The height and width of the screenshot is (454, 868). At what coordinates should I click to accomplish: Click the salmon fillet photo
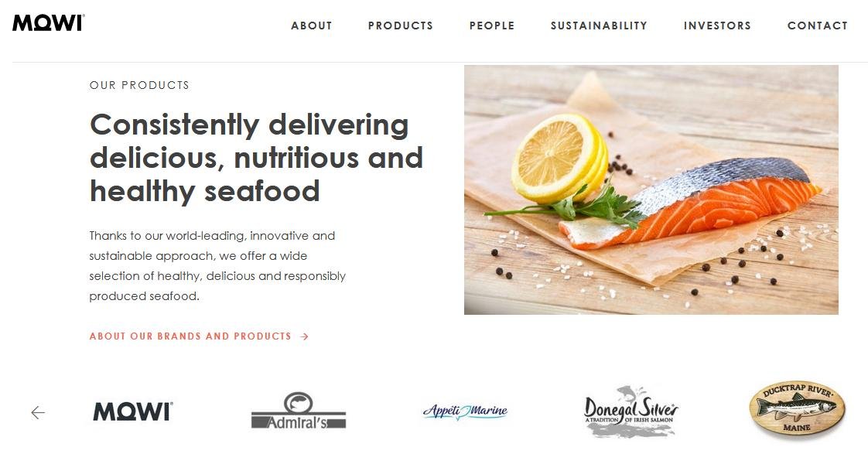[651, 190]
